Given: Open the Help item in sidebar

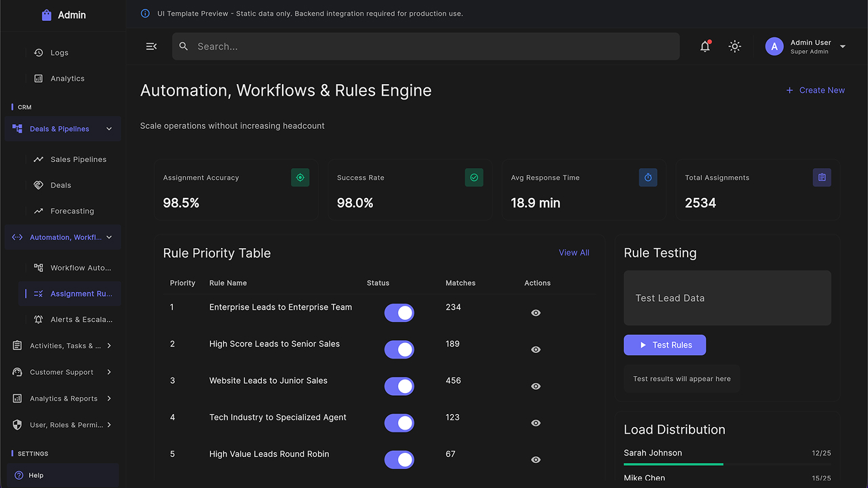Looking at the screenshot, I should click(x=62, y=475).
